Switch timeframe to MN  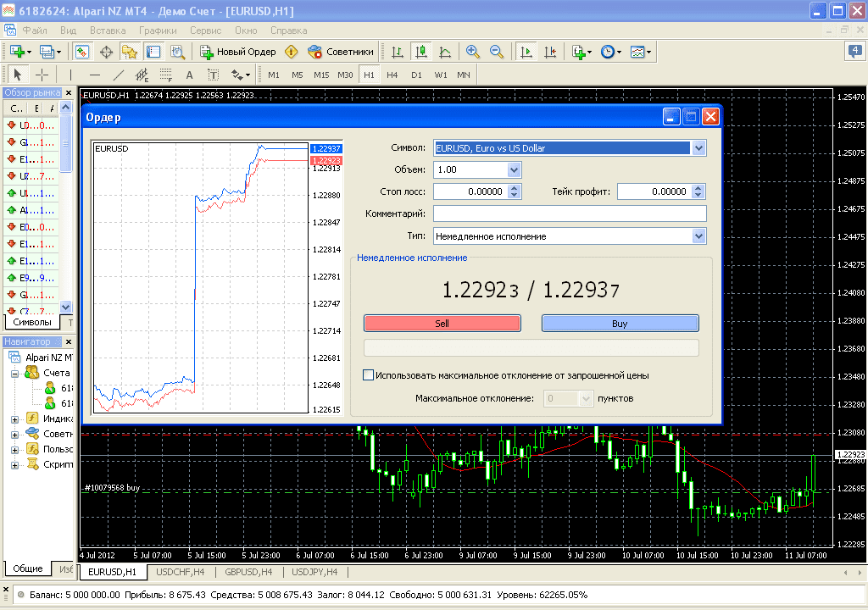point(464,75)
